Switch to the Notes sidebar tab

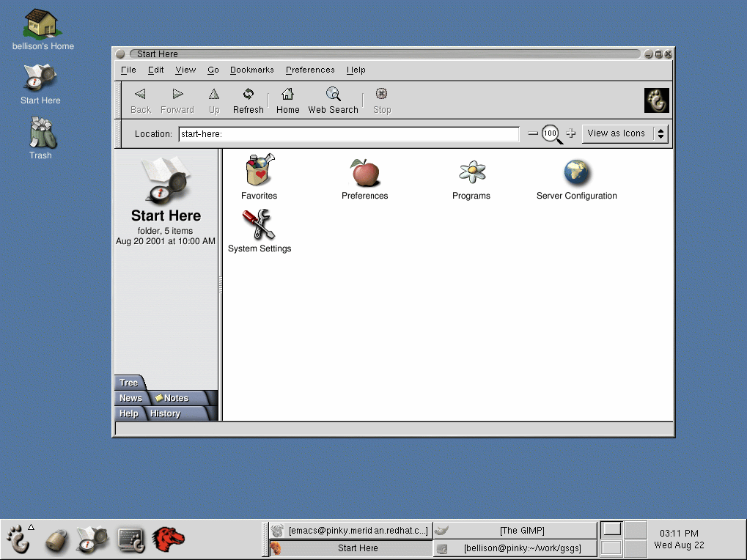click(x=175, y=398)
